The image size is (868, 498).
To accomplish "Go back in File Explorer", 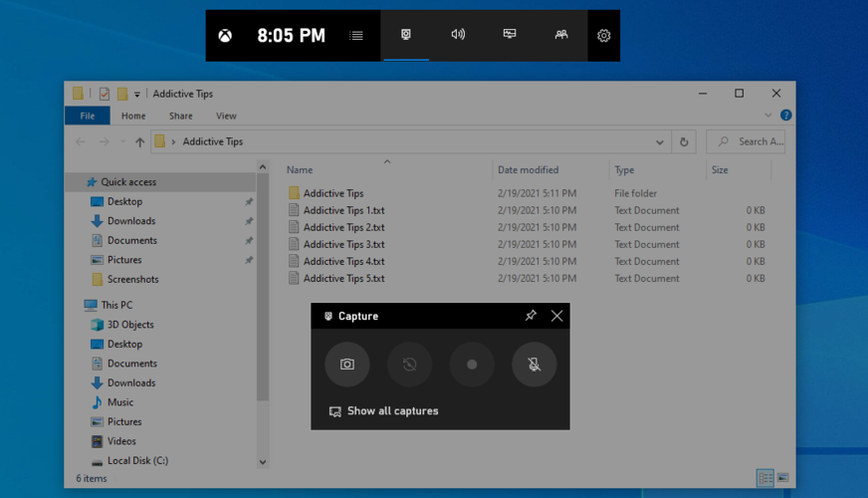I will click(81, 141).
